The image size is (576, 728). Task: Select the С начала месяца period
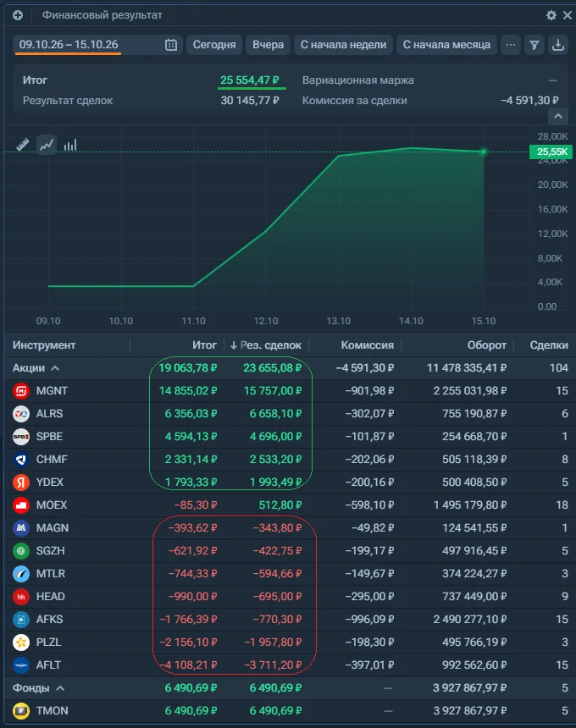[446, 45]
